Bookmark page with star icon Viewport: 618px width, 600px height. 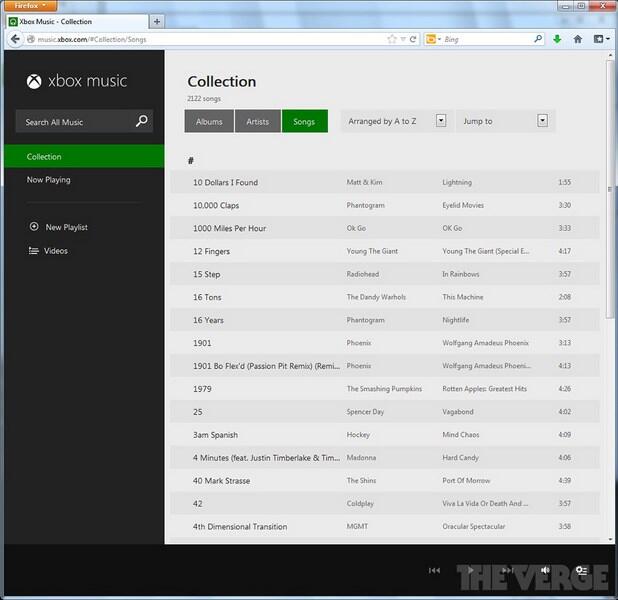pos(391,39)
